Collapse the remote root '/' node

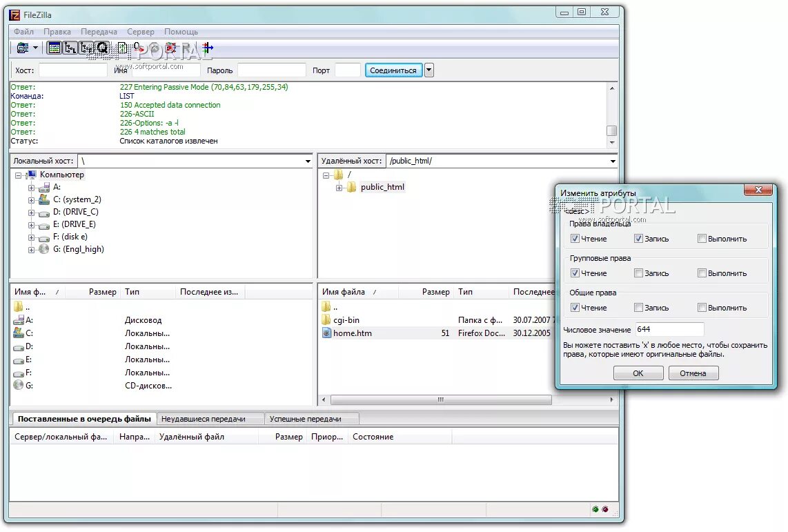pos(326,175)
